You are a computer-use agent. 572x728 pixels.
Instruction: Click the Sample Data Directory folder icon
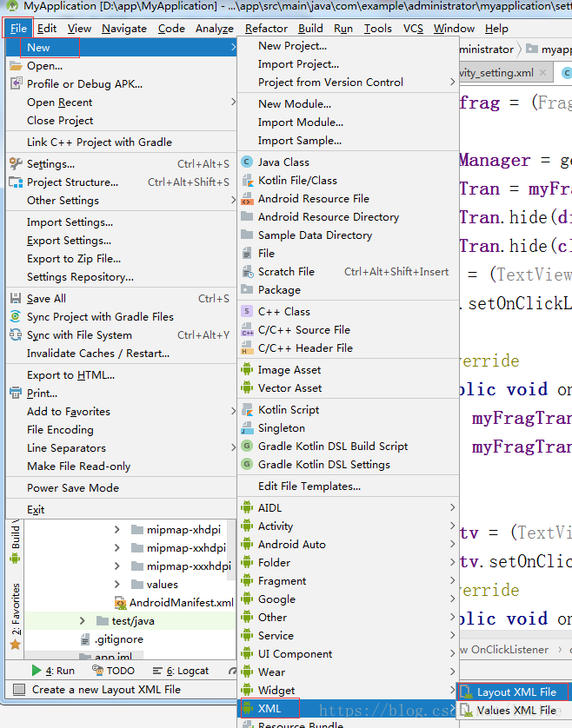[x=247, y=235]
